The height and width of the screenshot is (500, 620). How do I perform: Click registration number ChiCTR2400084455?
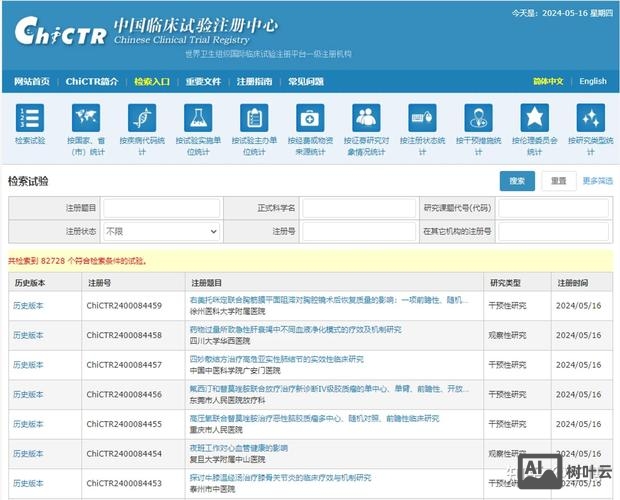coord(124,424)
